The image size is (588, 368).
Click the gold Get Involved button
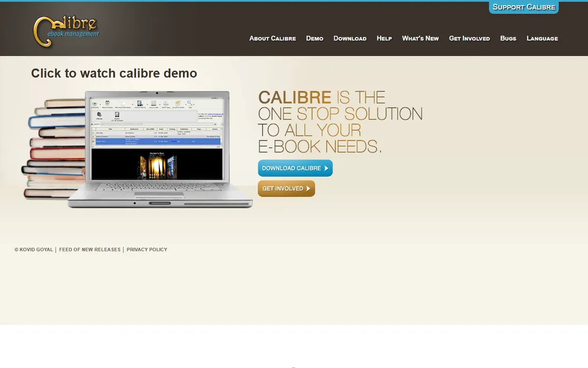pyautogui.click(x=287, y=188)
